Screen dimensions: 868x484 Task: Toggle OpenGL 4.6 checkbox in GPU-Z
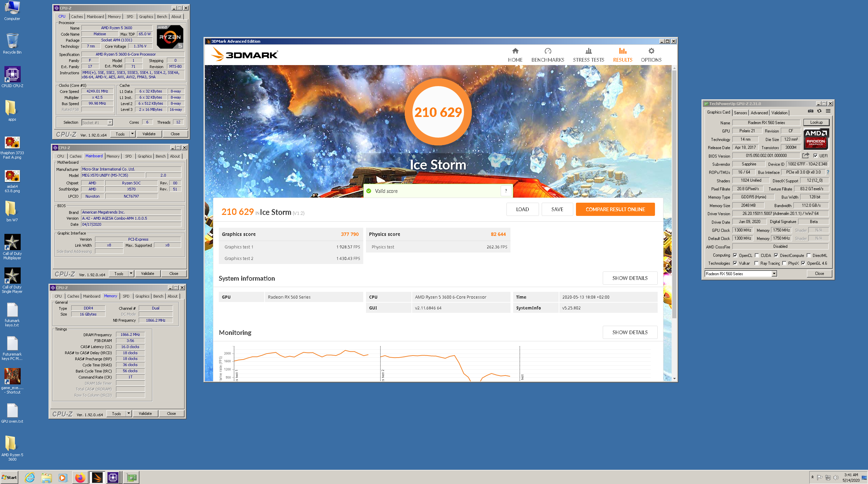[803, 263]
